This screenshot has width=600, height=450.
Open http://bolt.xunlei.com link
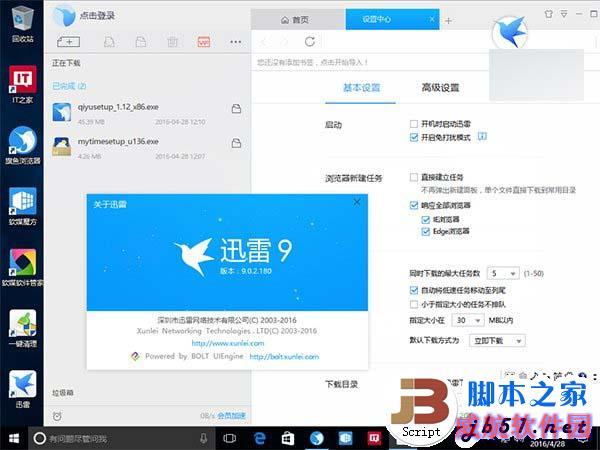(x=284, y=357)
